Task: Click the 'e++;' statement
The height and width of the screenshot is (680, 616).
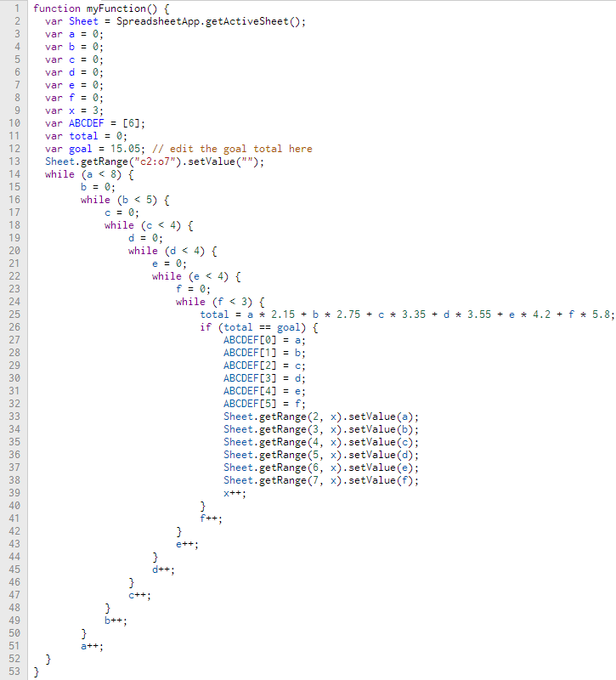Action: pyautogui.click(x=187, y=544)
